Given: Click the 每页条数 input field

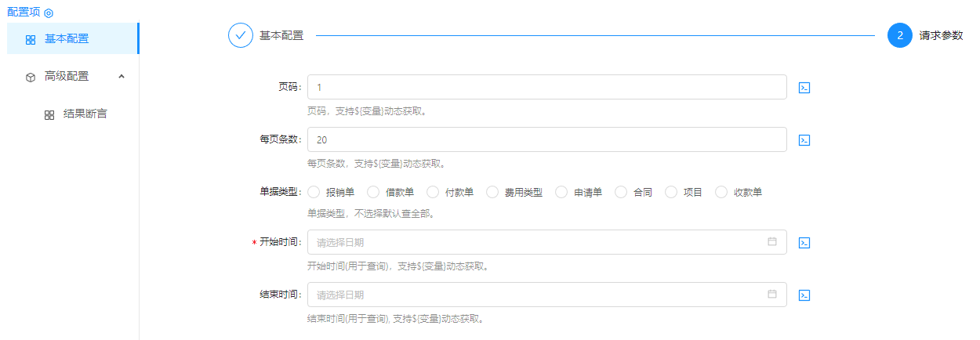Looking at the screenshot, I should tap(546, 139).
